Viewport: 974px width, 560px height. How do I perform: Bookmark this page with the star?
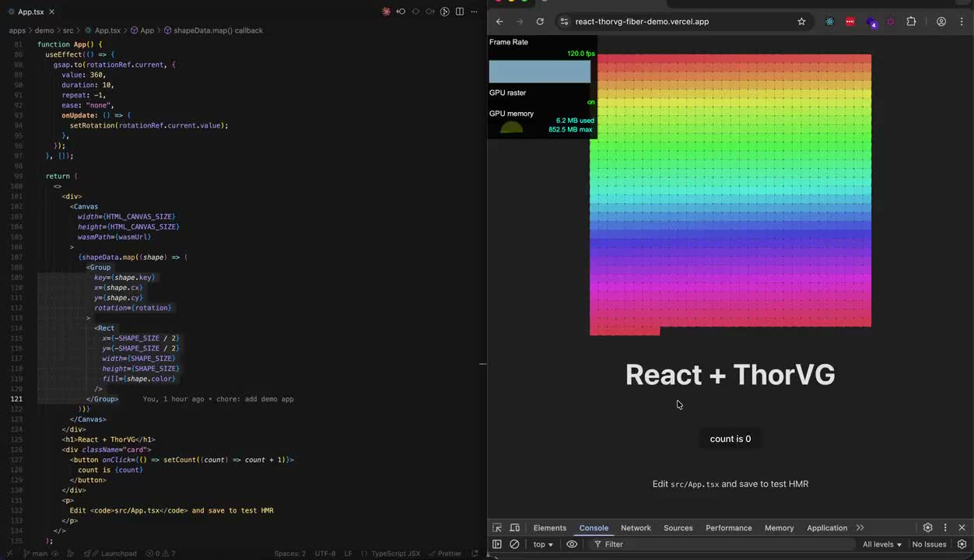[801, 22]
